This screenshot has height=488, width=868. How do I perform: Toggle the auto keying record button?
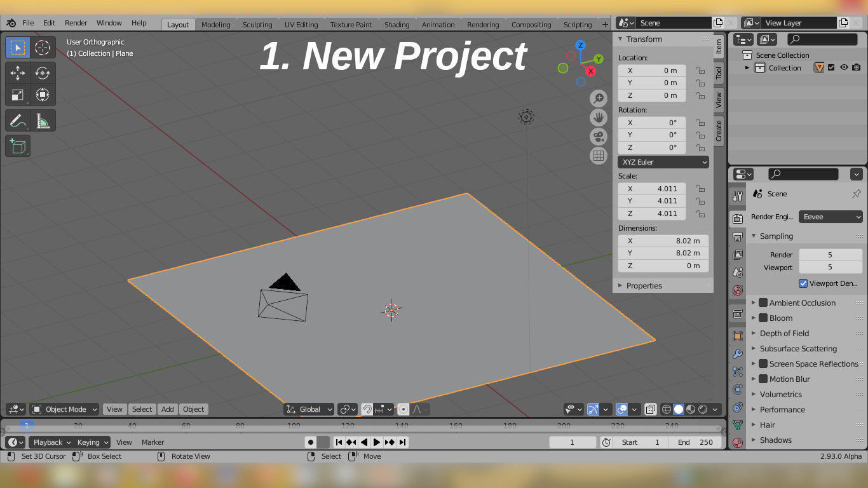310,442
